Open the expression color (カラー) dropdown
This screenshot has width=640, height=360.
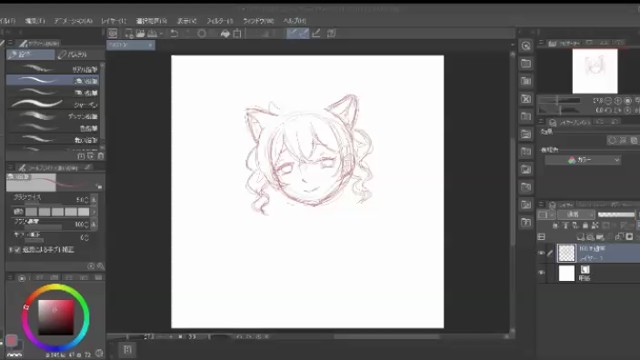coord(582,160)
